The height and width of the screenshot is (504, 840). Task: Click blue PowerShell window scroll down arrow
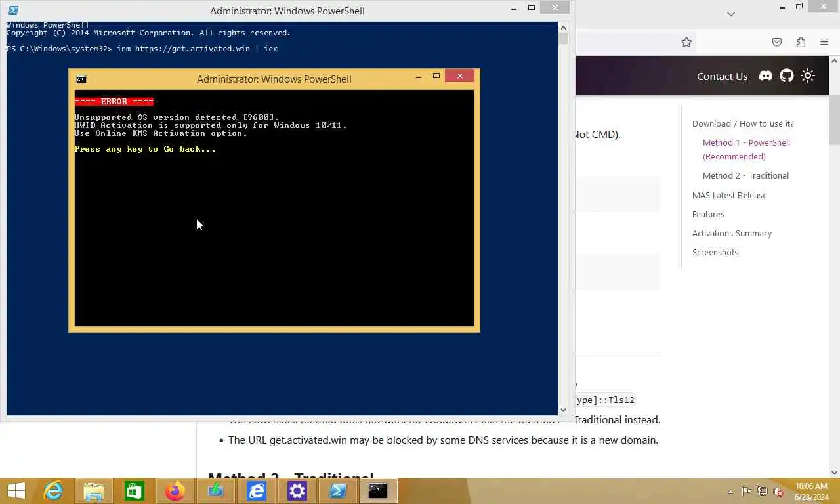click(x=563, y=410)
